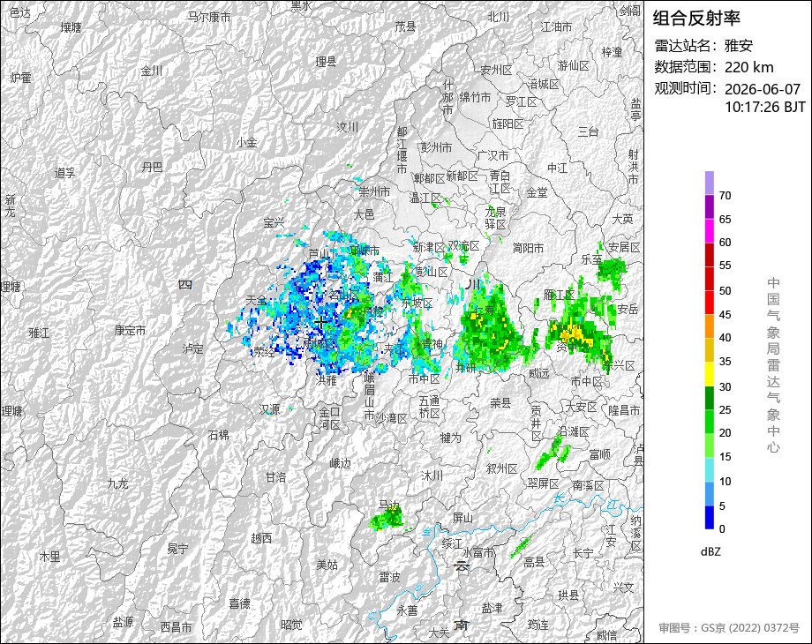The height and width of the screenshot is (644, 812).
Task: Click the 天全 county label
Action: (x=256, y=299)
